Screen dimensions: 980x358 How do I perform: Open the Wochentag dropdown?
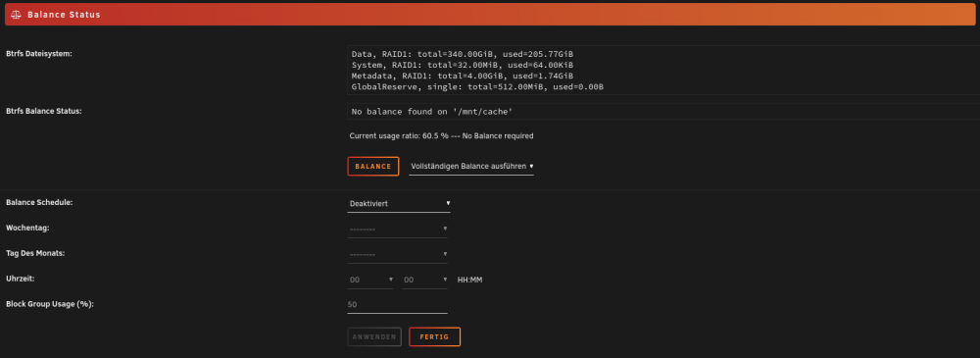pyautogui.click(x=398, y=230)
